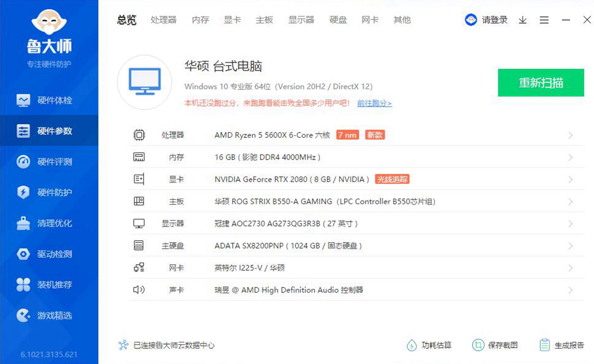Click the 保存截图 save screenshot icon

tap(478, 345)
